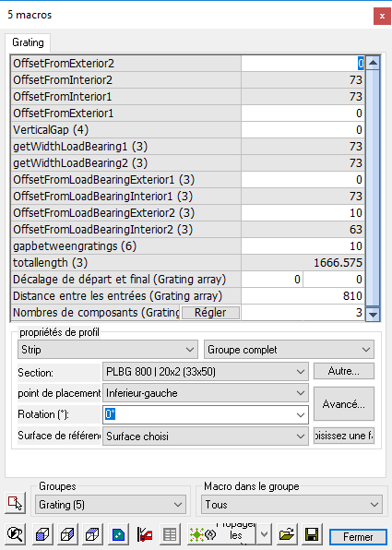The height and width of the screenshot is (550, 392).
Task: Select the third 3D cube view icon
Action: [92, 534]
